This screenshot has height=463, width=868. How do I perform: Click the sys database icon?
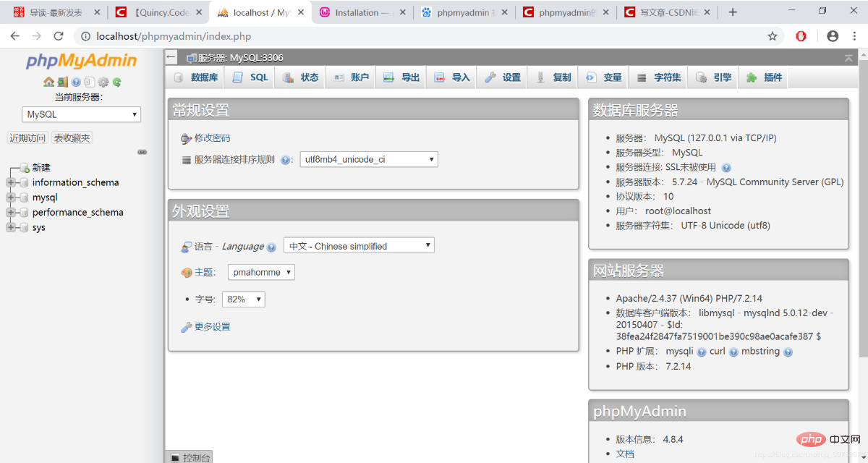25,228
